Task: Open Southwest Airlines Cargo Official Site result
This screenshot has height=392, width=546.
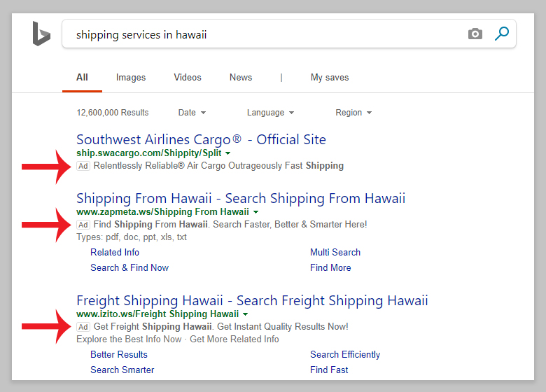Action: (201, 139)
